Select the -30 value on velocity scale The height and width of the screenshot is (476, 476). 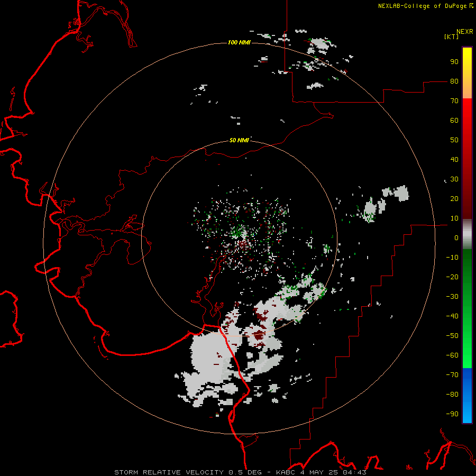click(x=452, y=297)
